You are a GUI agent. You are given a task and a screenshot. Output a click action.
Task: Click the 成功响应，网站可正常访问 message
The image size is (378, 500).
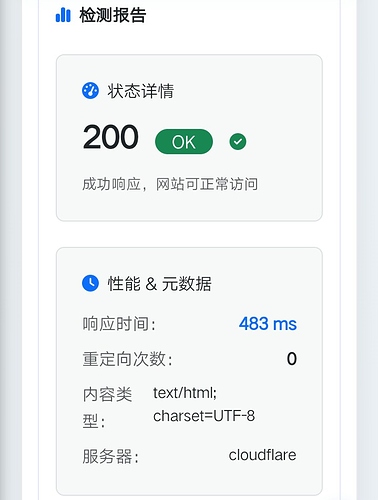(170, 184)
